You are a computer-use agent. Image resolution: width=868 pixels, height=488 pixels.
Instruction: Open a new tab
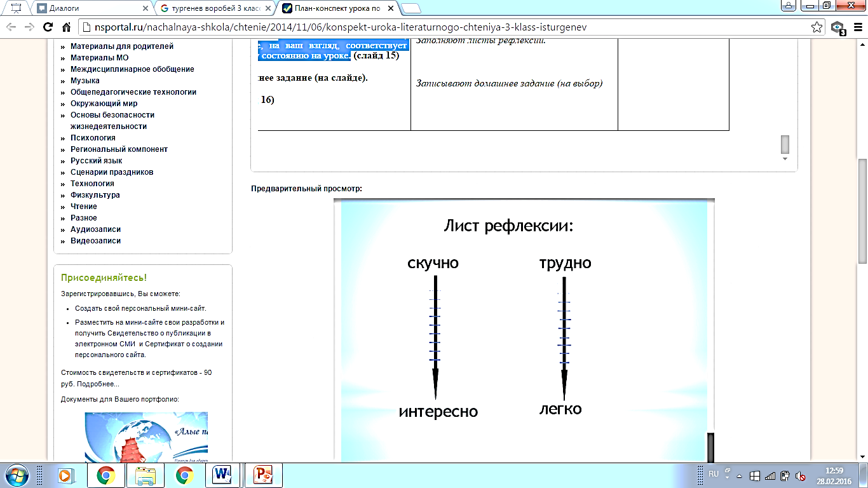coord(412,8)
